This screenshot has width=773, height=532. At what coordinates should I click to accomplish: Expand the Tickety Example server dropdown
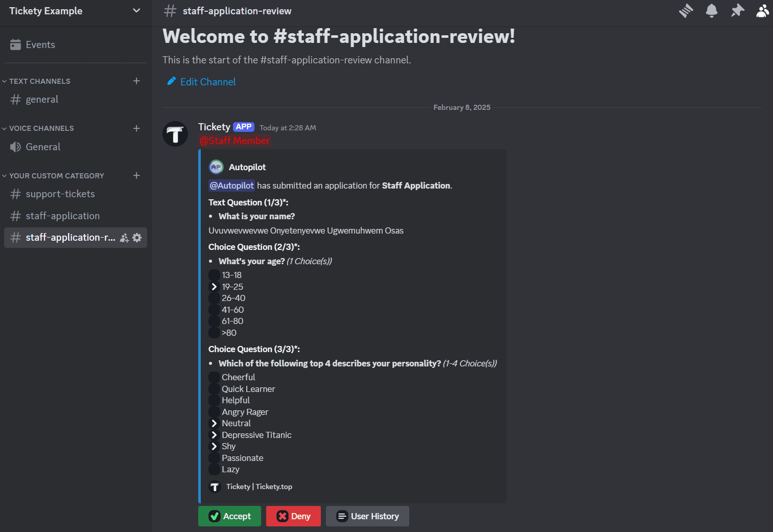click(x=136, y=10)
